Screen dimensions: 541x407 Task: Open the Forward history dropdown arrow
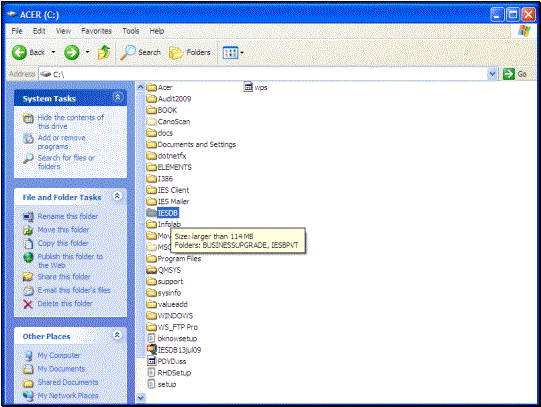88,52
